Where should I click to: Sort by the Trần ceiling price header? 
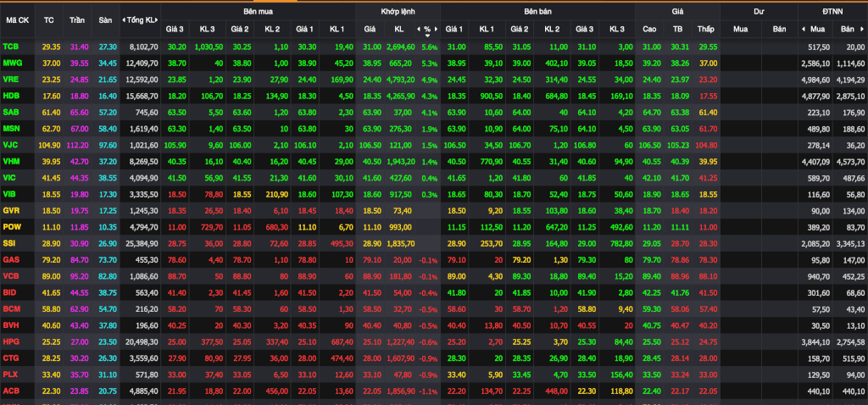[x=77, y=20]
